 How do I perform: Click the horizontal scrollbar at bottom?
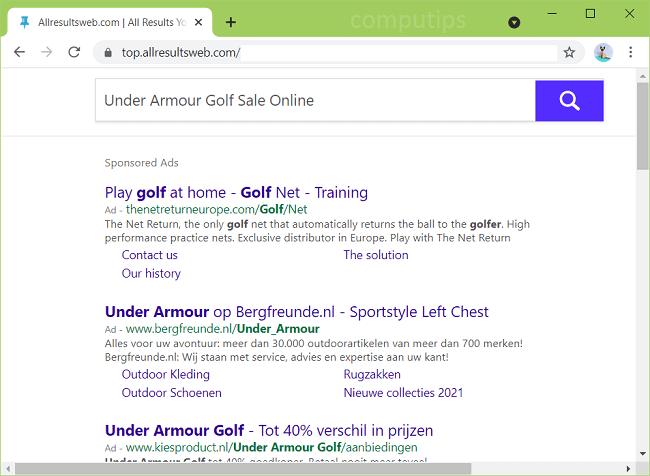tap(240, 468)
